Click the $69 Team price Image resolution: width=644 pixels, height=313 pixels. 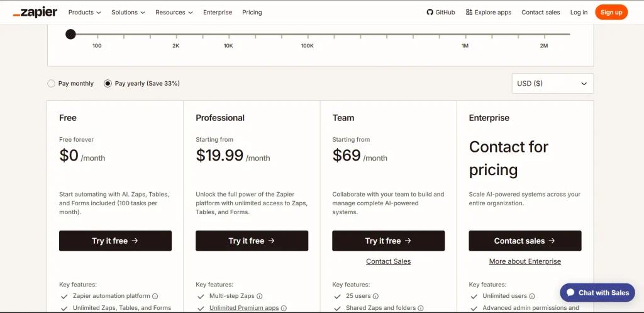(347, 156)
